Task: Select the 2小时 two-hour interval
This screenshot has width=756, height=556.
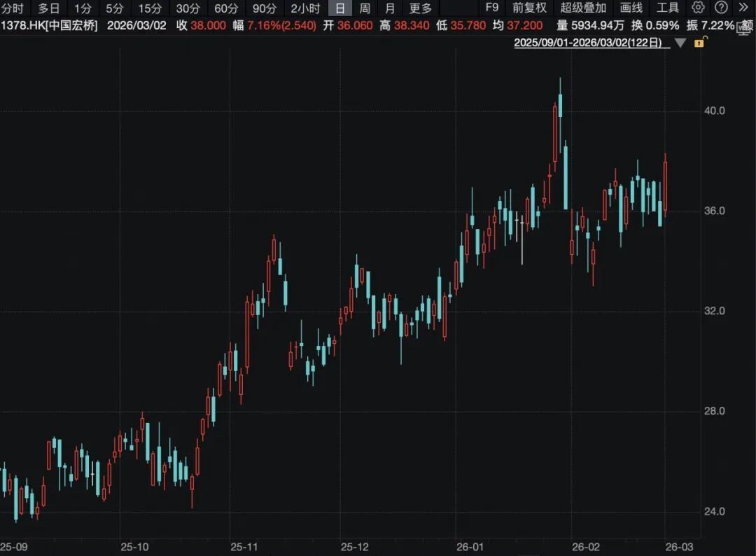Action: point(305,8)
